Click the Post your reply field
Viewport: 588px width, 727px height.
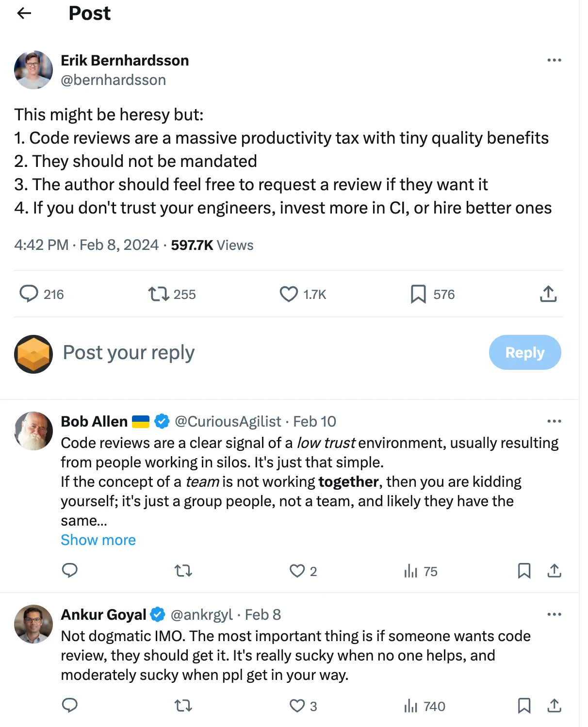click(x=128, y=353)
